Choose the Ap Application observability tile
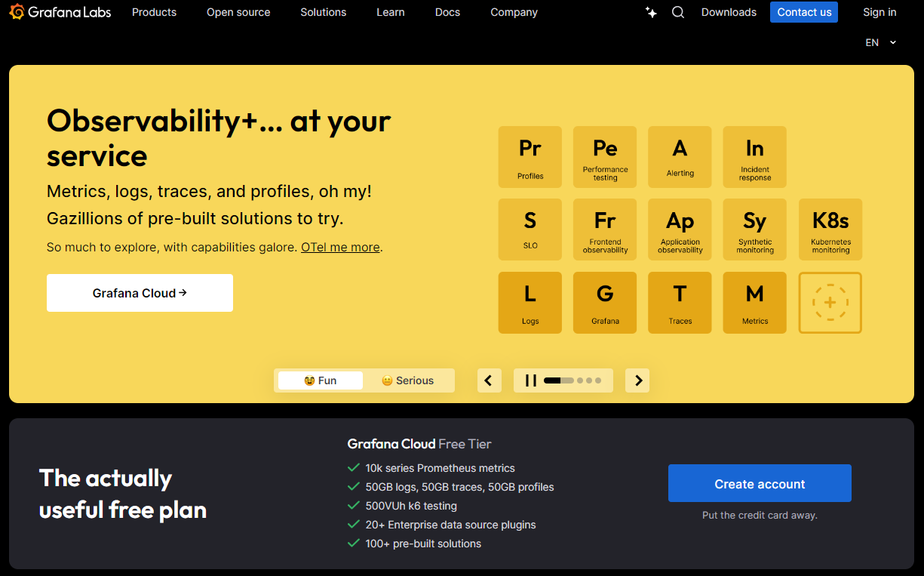This screenshot has width=924, height=576. point(680,229)
